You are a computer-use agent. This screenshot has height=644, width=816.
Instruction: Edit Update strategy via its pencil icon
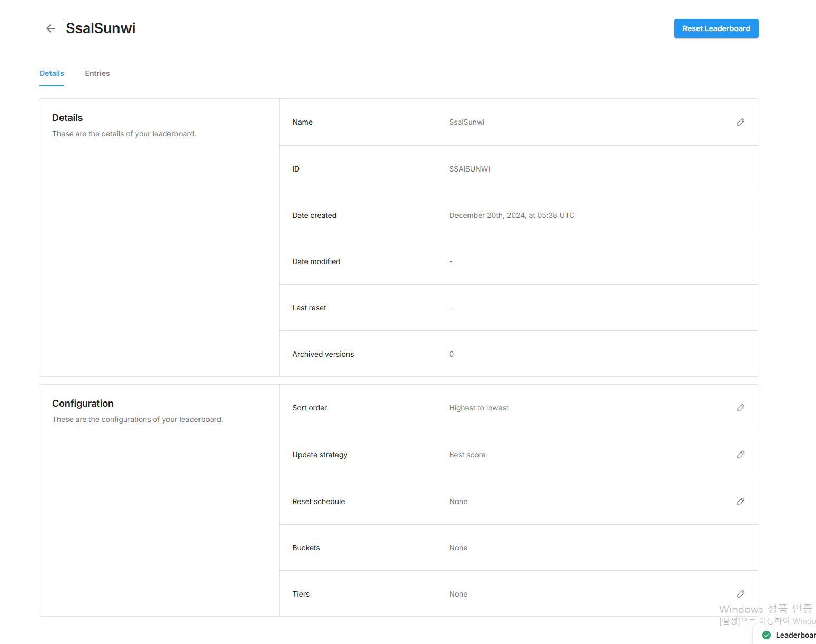pos(741,455)
